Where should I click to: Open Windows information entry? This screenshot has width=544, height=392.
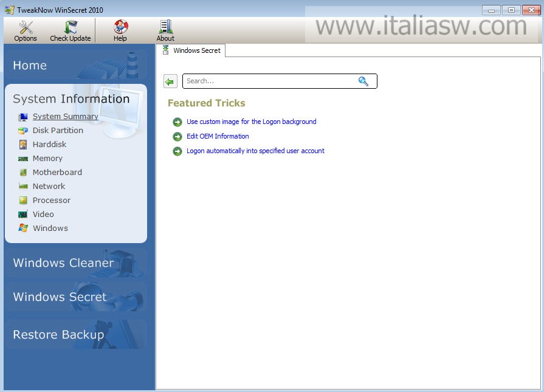tap(50, 229)
